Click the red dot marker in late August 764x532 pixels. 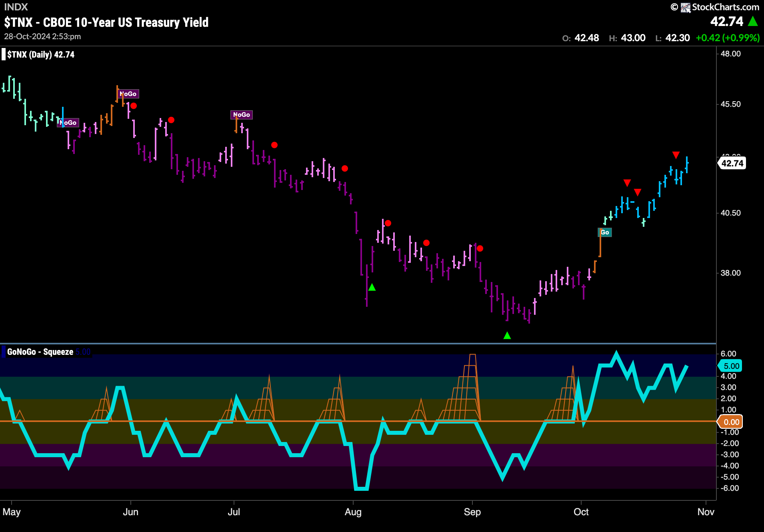point(426,243)
